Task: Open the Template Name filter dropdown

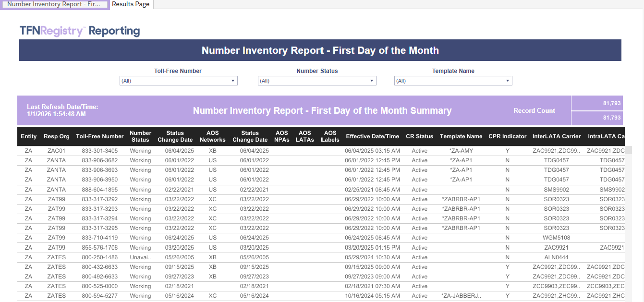Action: coord(453,81)
